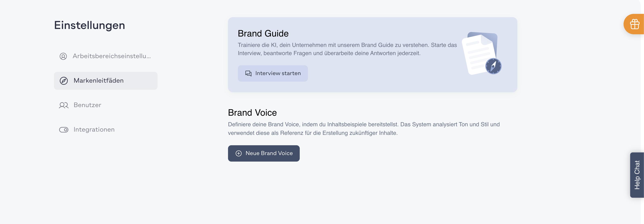Open the Arbeitsbereichseinstellu... settings label
This screenshot has height=224, width=644.
click(112, 56)
